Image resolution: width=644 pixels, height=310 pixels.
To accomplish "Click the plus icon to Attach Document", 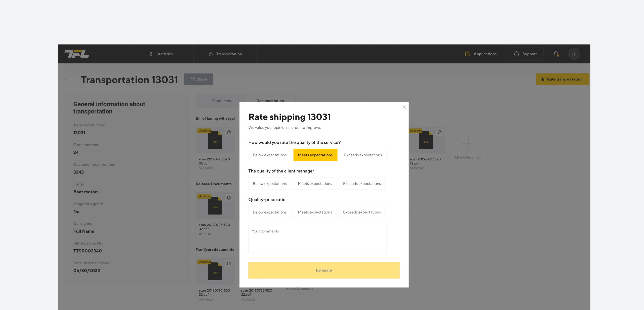I will pos(468,143).
